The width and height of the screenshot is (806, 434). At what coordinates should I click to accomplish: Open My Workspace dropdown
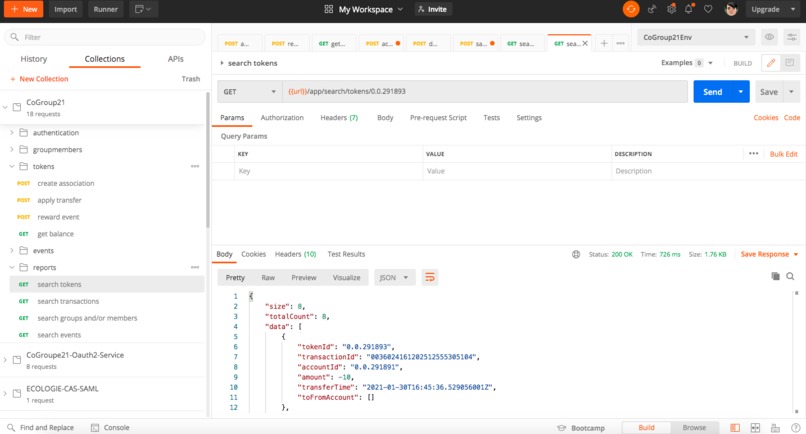coord(363,9)
